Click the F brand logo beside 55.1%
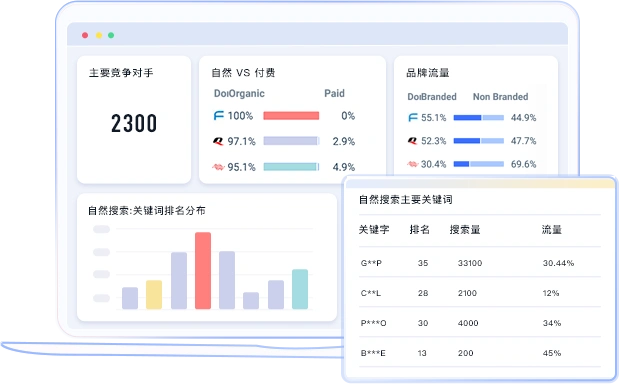The image size is (619, 384). (x=413, y=118)
